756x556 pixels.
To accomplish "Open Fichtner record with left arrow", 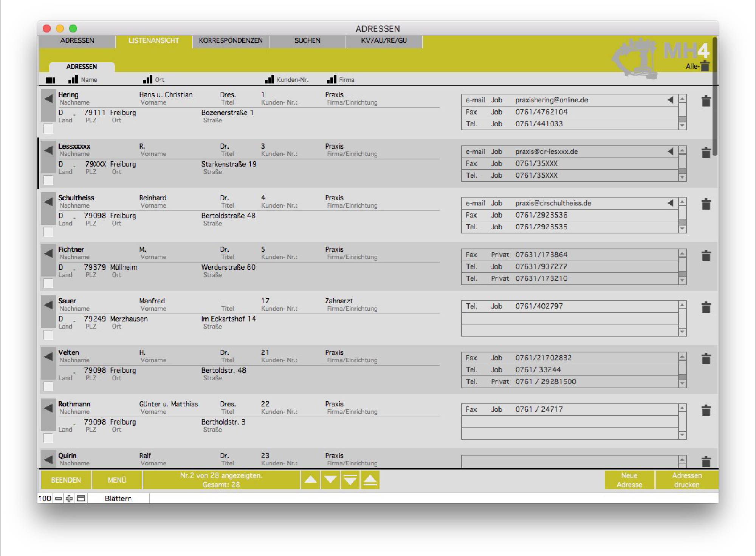I will click(48, 253).
